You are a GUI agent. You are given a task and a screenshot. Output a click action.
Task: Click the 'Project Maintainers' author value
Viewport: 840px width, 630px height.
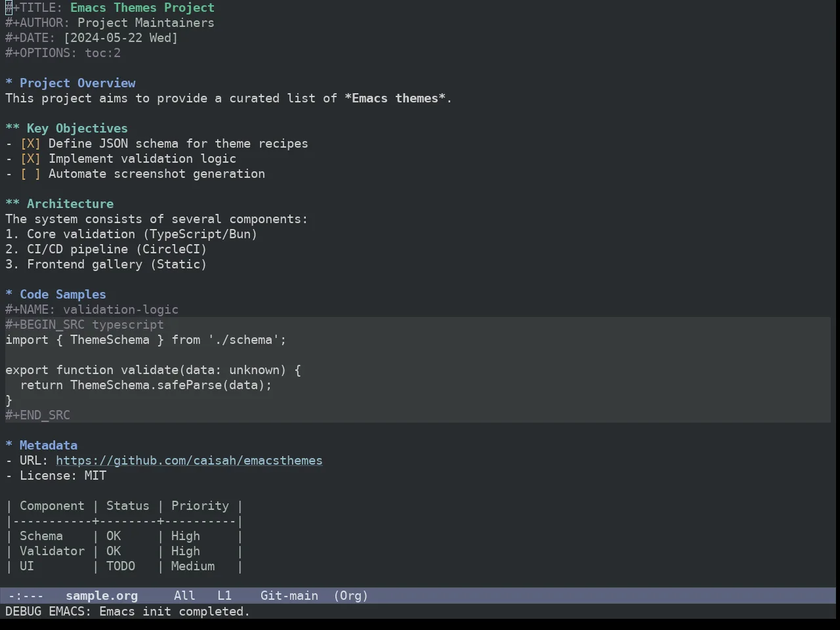coord(146,23)
